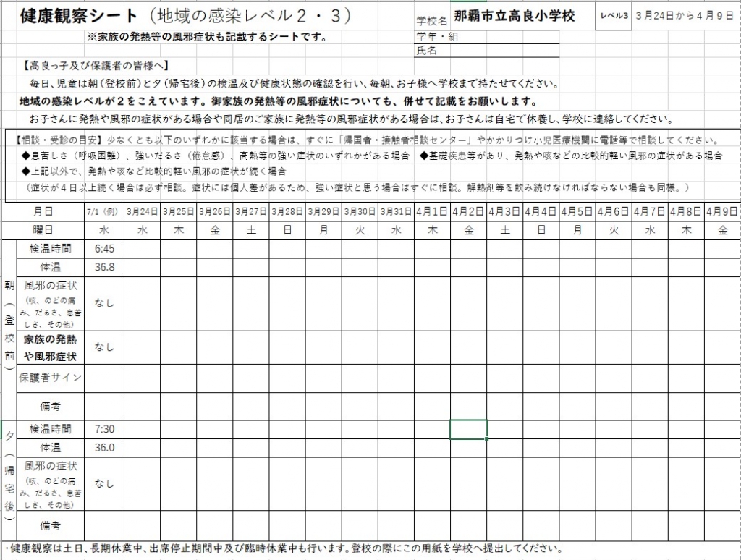Screen dimensions: 741x560
Task: Click the evening 検温時間 row label
Action: tap(51, 429)
